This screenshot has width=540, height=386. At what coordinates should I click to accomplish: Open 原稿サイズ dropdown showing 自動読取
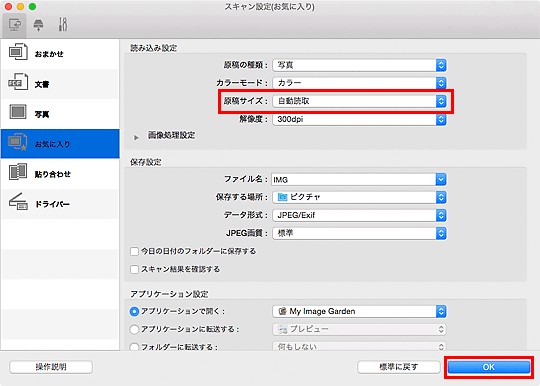coord(360,101)
